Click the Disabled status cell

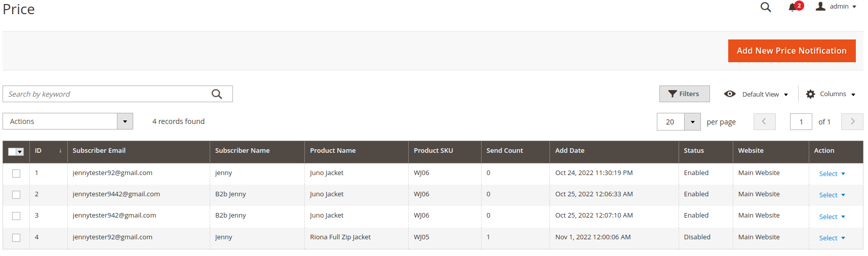697,237
